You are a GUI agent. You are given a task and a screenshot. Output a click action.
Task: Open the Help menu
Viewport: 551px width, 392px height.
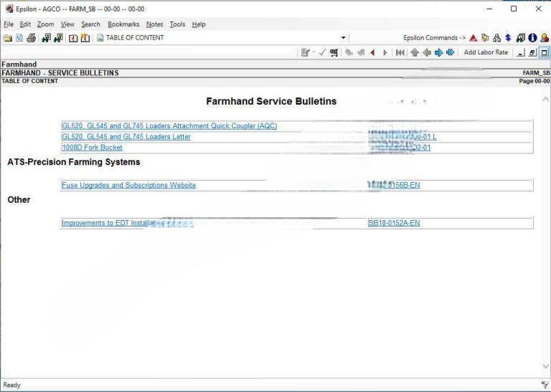point(199,24)
